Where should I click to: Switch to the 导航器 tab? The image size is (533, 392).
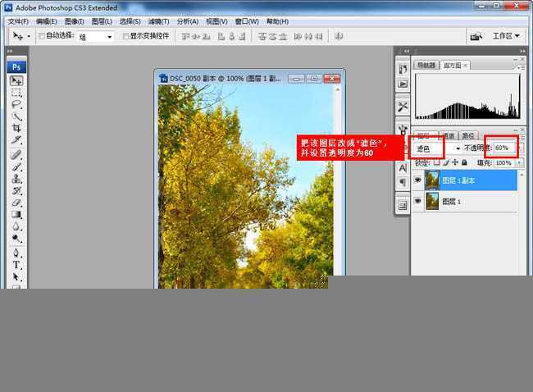coord(426,65)
